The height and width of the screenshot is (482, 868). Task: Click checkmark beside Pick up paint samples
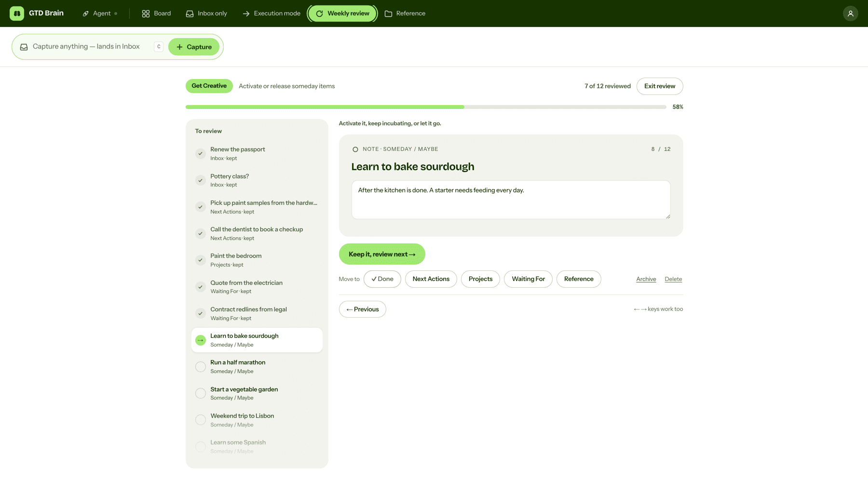coord(201,207)
